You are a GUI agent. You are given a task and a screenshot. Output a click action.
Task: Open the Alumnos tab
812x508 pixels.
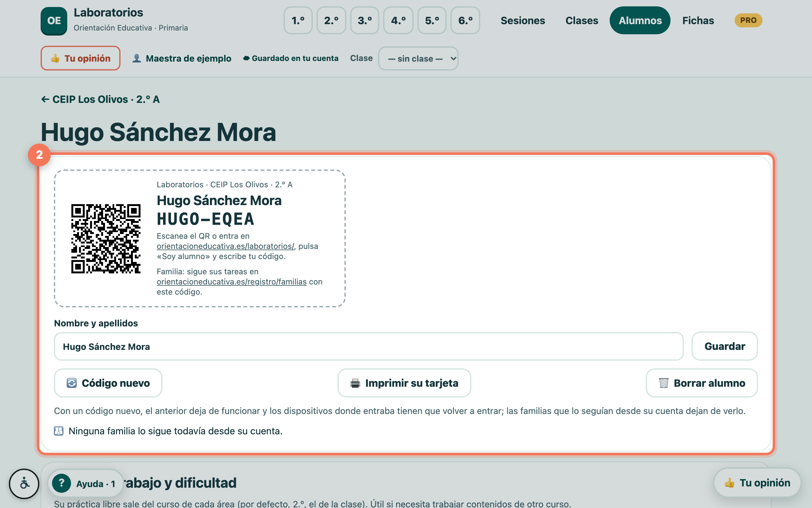point(640,21)
